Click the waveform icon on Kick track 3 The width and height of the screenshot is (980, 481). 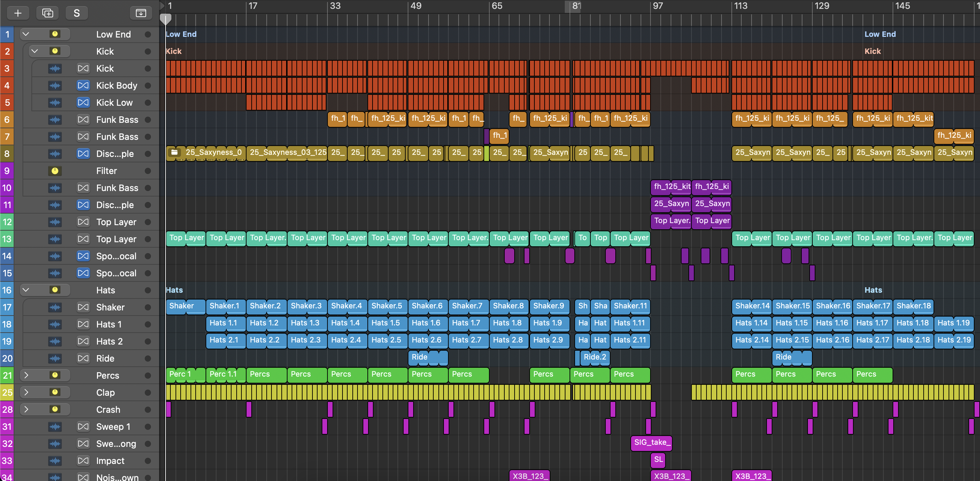(x=55, y=68)
